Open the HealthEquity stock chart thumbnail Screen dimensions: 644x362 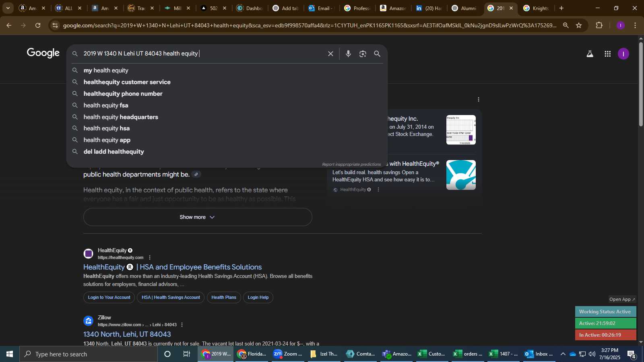point(461,130)
